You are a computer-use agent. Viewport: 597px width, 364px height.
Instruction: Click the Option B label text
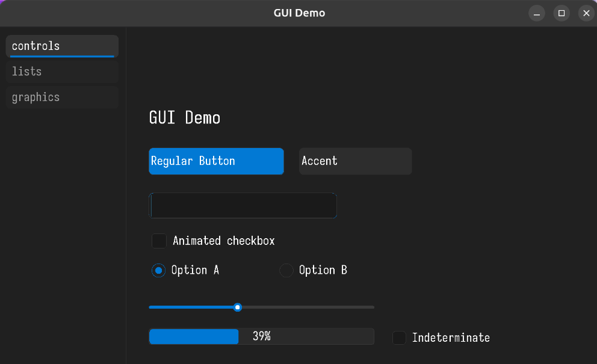point(323,270)
